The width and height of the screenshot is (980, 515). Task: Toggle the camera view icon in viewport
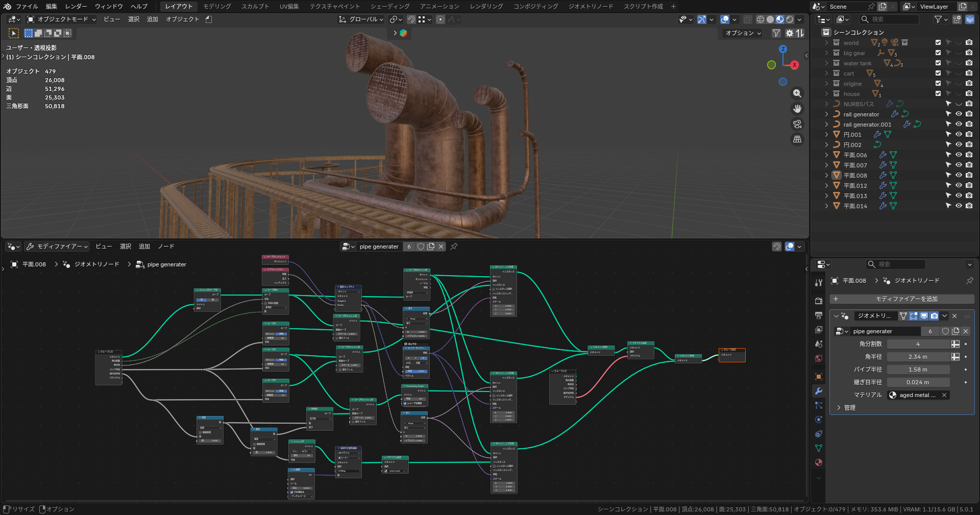797,124
